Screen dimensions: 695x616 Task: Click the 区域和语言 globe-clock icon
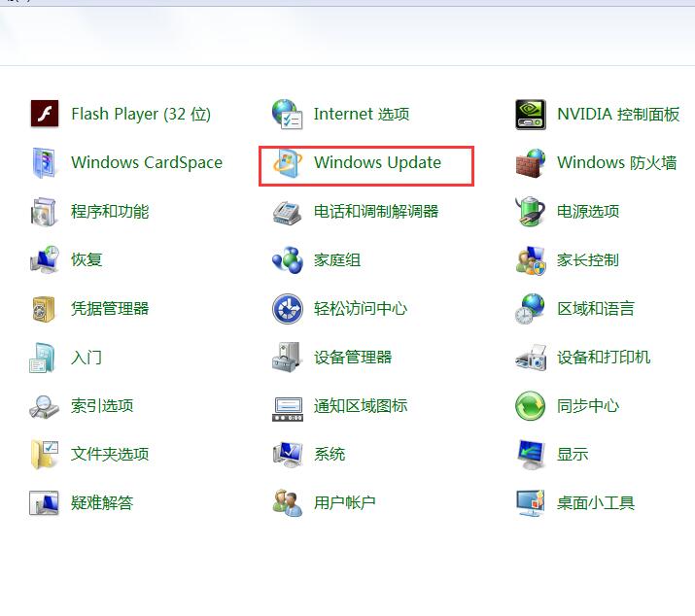530,308
